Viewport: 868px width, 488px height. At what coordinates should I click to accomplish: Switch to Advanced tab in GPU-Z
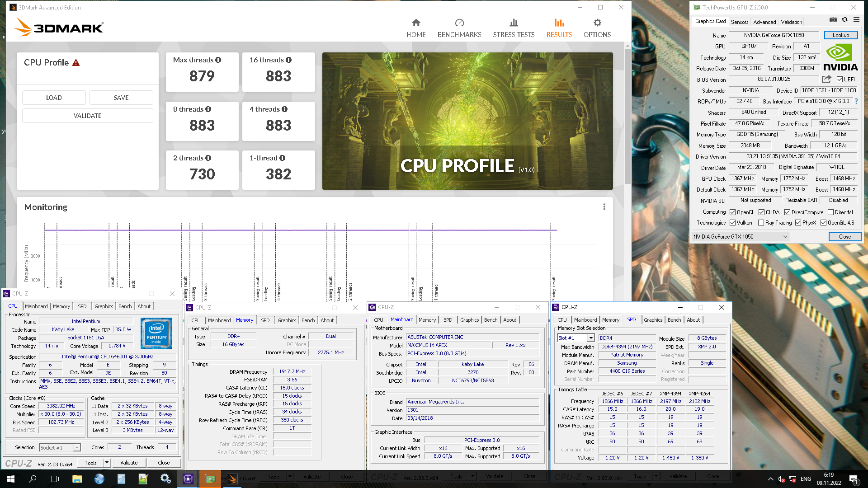764,22
